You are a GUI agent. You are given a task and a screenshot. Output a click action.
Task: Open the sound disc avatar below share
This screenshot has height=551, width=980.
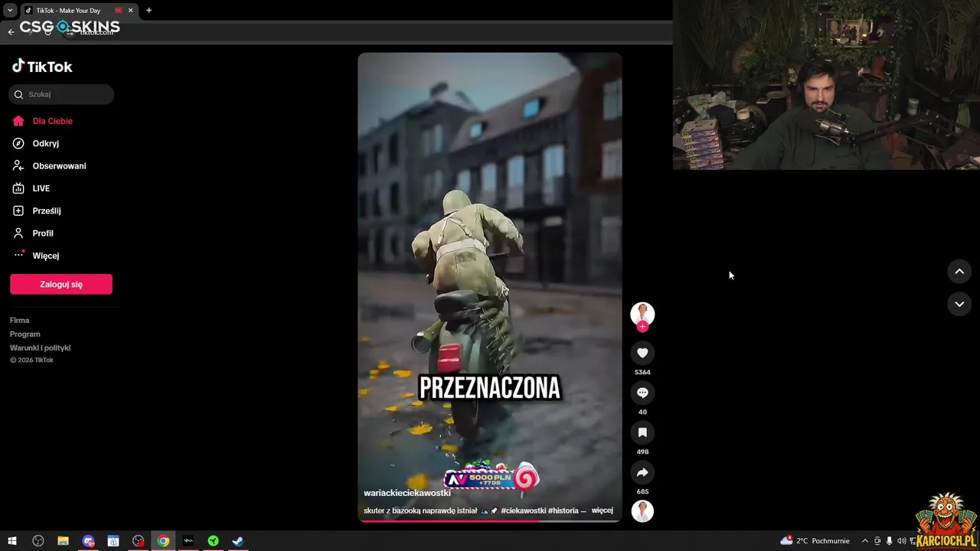tap(642, 511)
